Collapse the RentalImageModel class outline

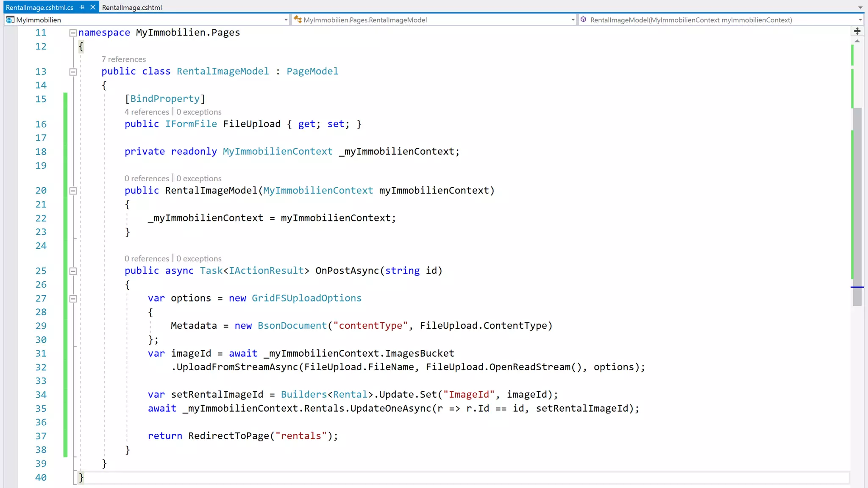73,72
